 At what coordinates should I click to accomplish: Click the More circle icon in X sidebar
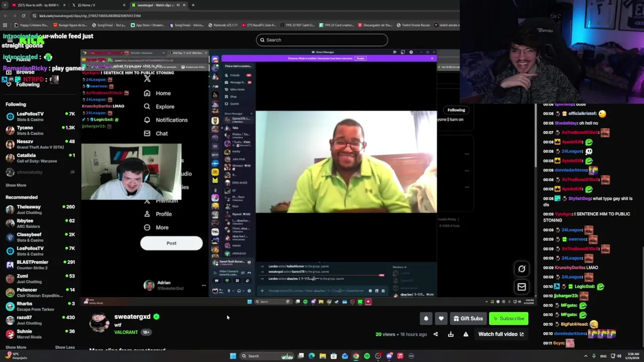(x=147, y=227)
